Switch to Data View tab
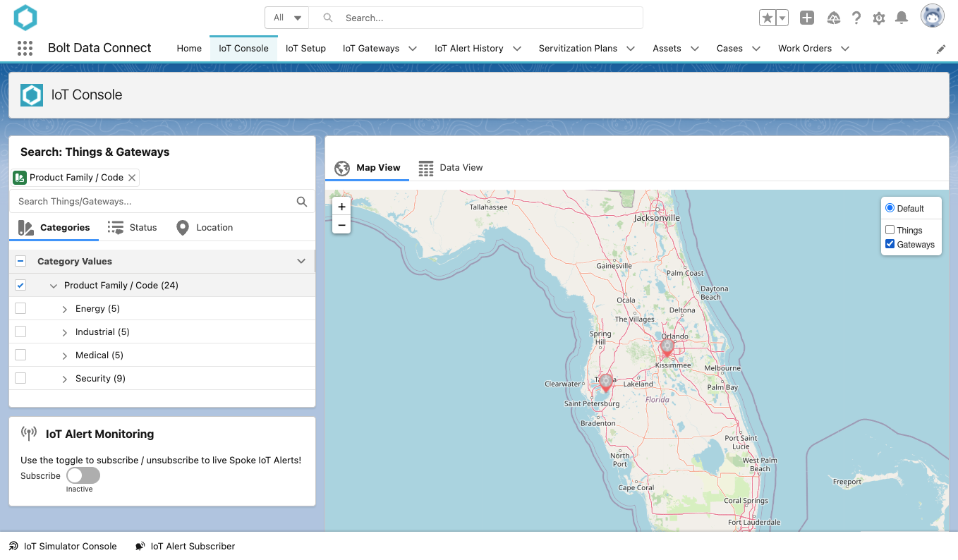958x560 pixels. pyautogui.click(x=451, y=168)
